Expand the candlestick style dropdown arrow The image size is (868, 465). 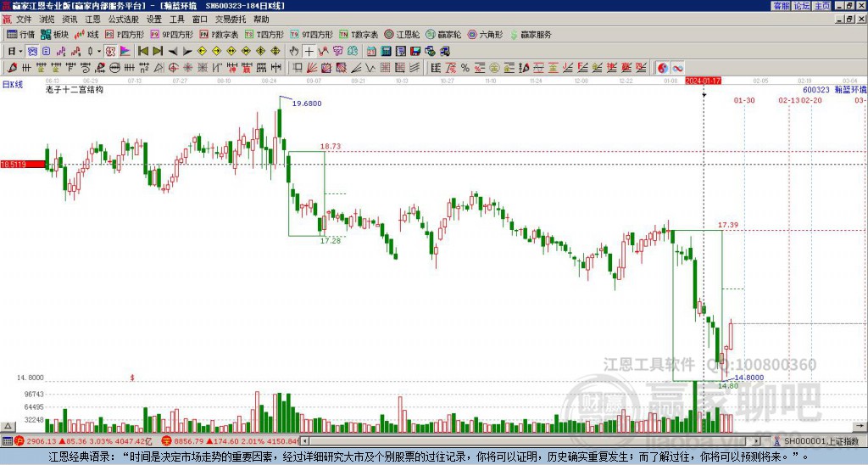[99, 52]
